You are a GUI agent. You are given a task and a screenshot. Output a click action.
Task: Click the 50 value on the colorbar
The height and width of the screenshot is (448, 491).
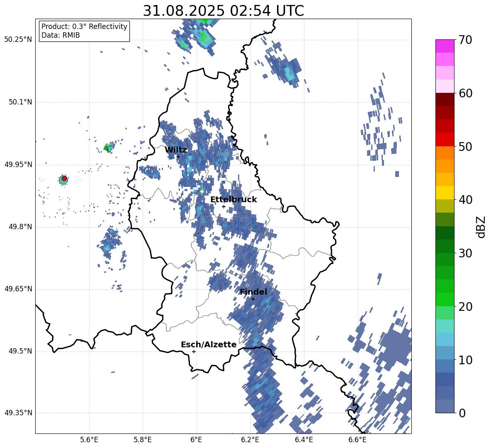tap(465, 146)
